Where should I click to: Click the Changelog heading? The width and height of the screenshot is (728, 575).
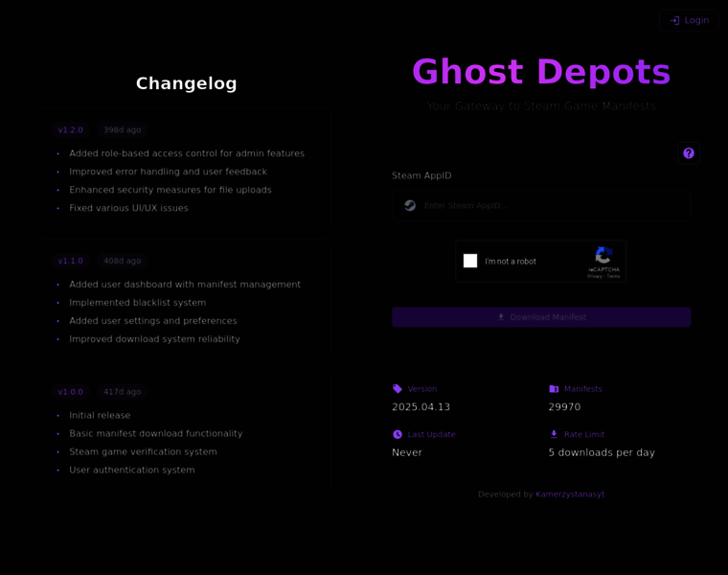point(187,83)
